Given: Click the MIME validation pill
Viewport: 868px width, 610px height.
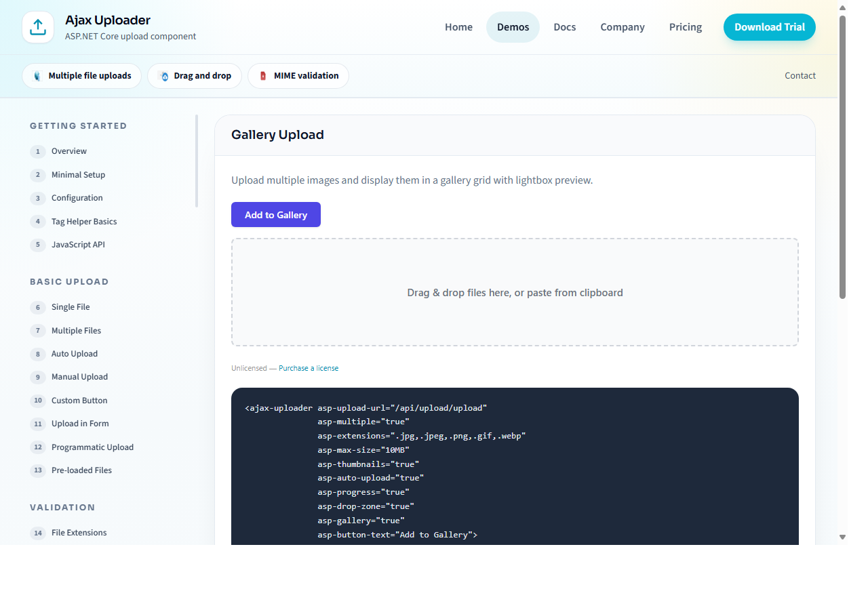Looking at the screenshot, I should [x=298, y=76].
